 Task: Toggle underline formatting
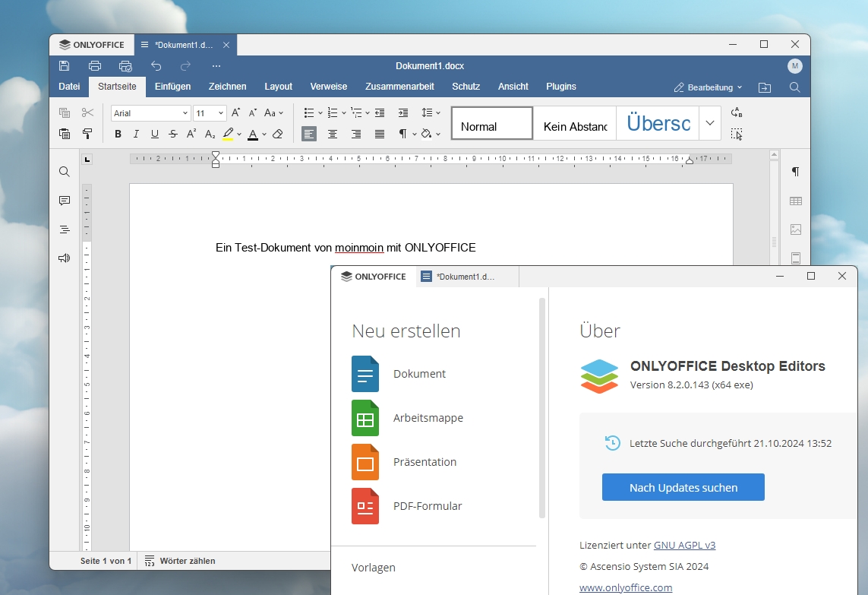pos(155,134)
